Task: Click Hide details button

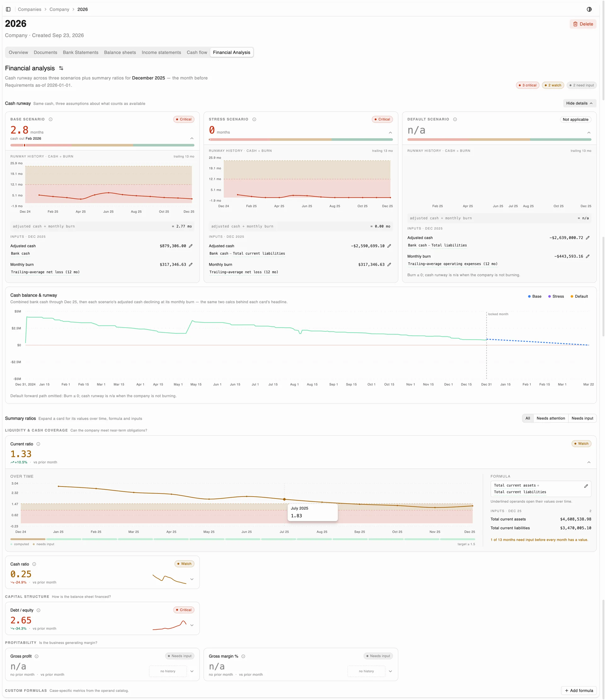Action: (x=579, y=103)
